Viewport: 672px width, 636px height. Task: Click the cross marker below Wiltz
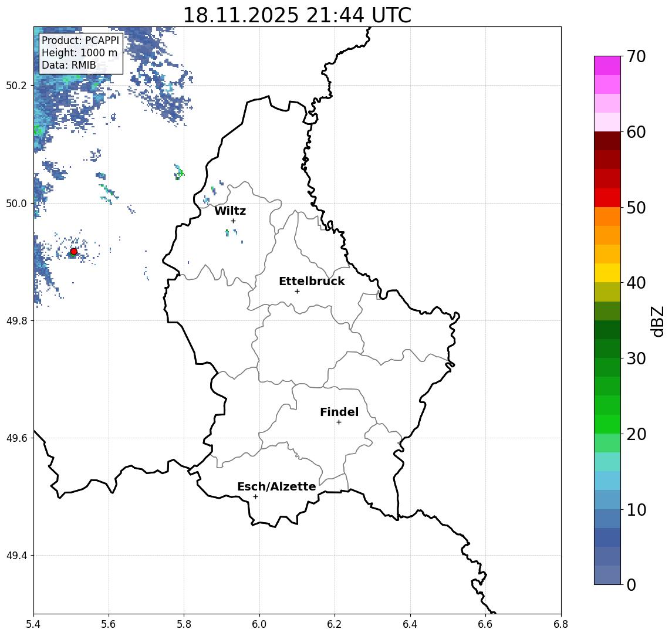tap(233, 221)
